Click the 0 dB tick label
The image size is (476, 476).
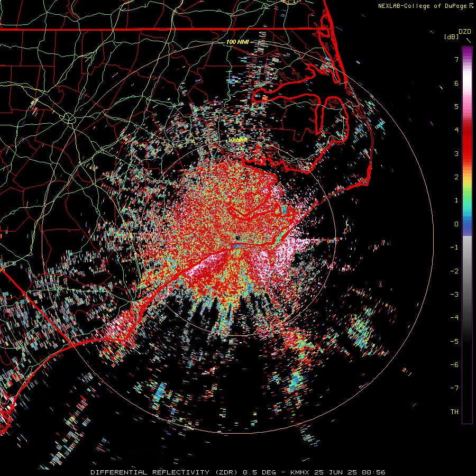pyautogui.click(x=456, y=224)
